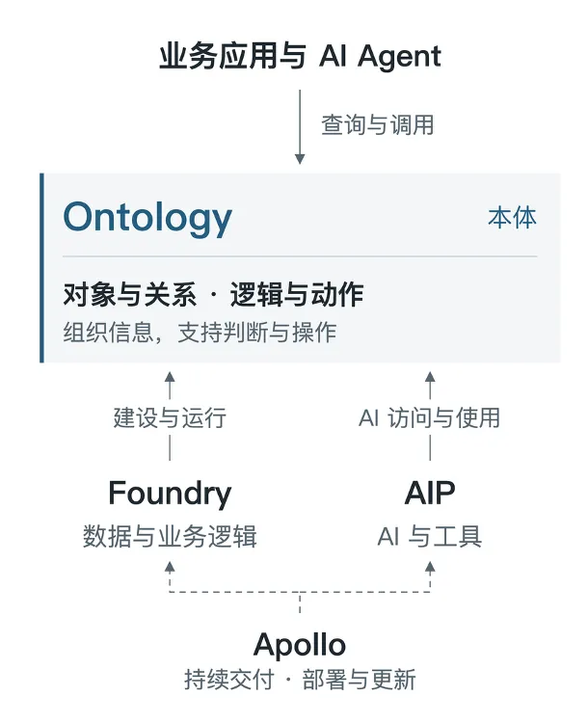The width and height of the screenshot is (588, 723).
Task: Click the 建设与运行 label
Action: click(x=170, y=417)
